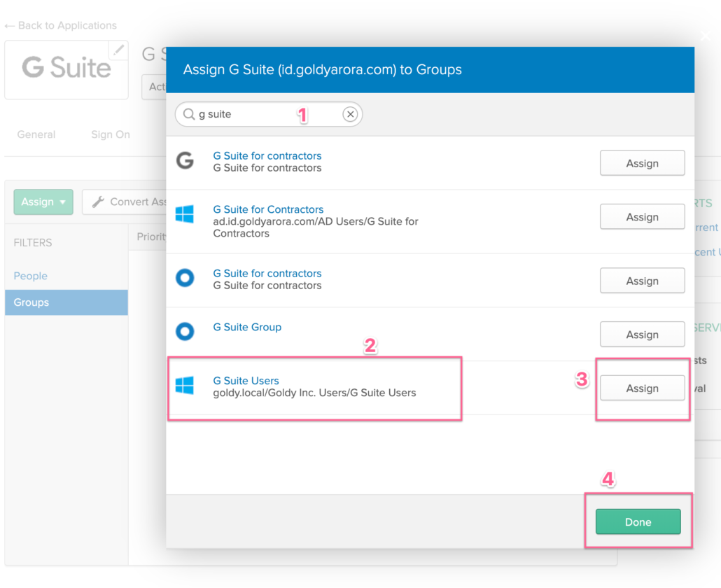Image resolution: width=721 pixels, height=588 pixels.
Task: Assign the AD G Suite for Contractors group
Action: point(643,217)
